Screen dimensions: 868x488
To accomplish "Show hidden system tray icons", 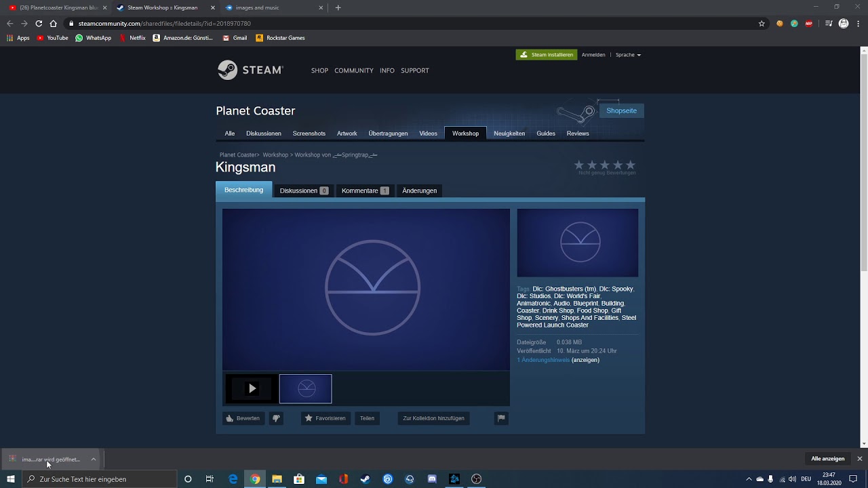I will 749,479.
